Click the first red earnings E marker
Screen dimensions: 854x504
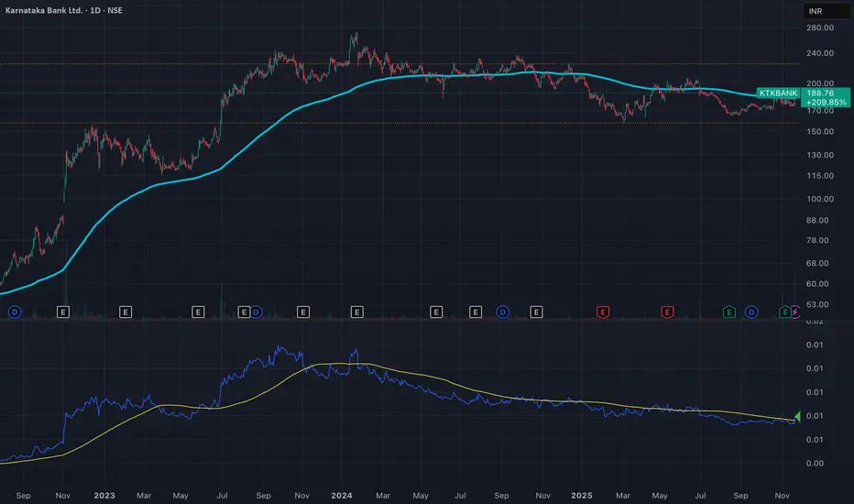[x=603, y=312]
